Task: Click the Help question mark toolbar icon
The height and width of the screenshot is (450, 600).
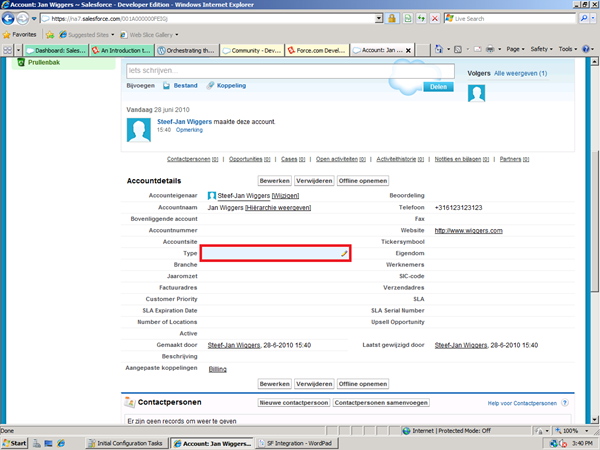Action: [x=586, y=49]
